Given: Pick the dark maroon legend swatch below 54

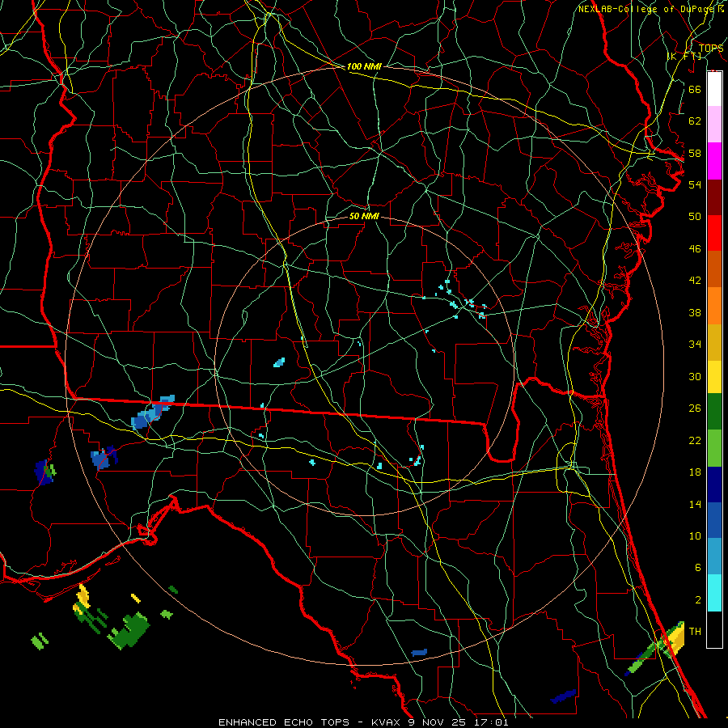Looking at the screenshot, I should pyautogui.click(x=714, y=198).
